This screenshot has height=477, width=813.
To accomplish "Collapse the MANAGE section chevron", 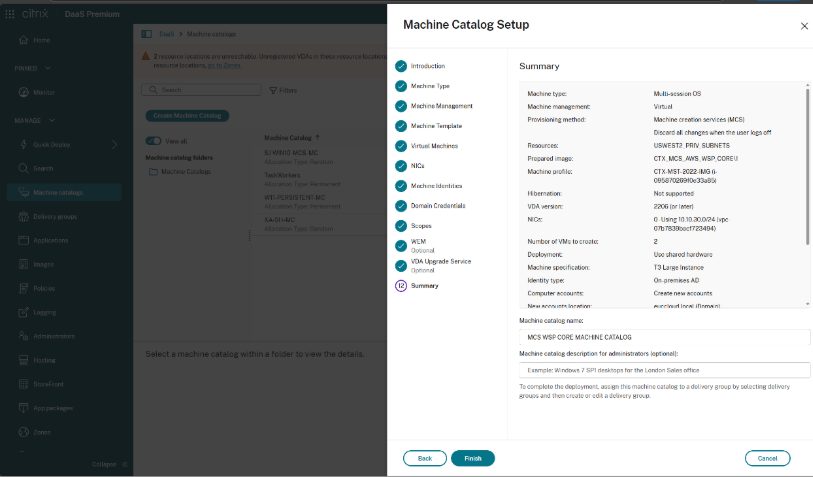I will tap(51, 120).
